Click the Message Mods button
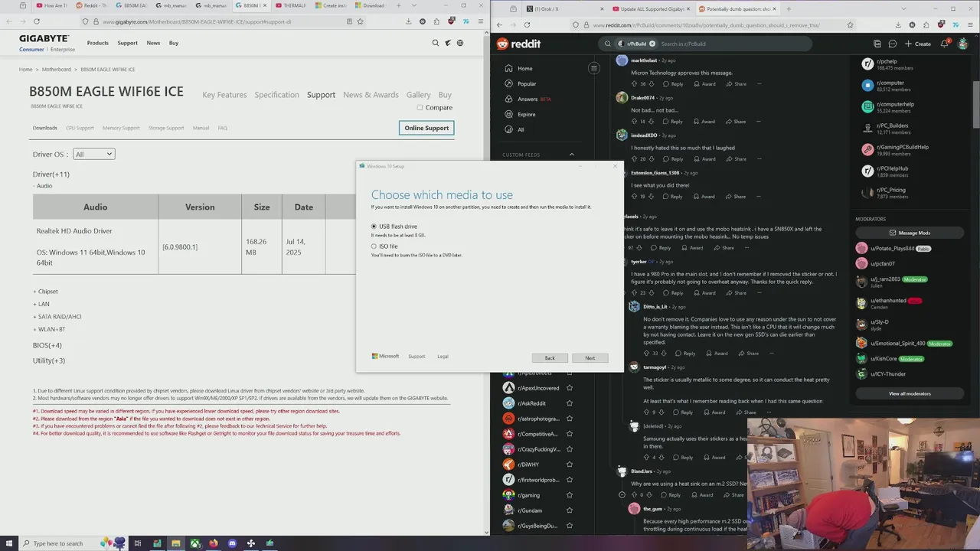 (x=910, y=233)
